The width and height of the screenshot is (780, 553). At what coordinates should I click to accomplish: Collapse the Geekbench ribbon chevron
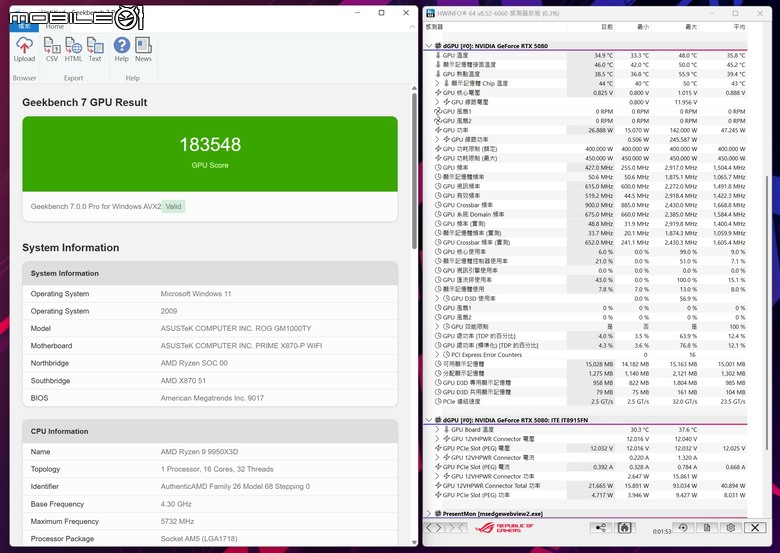412,26
